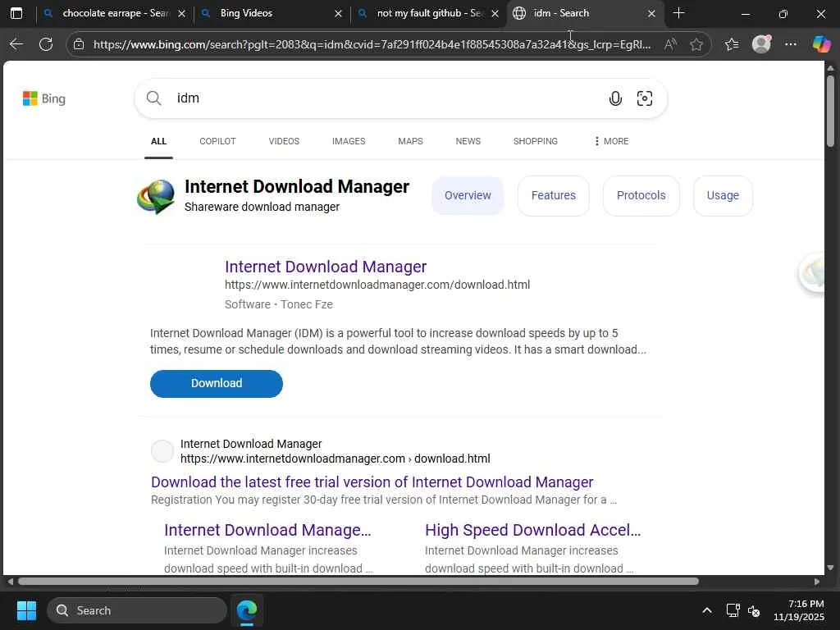Click the Bing logo
The image size is (840, 630).
click(x=44, y=98)
